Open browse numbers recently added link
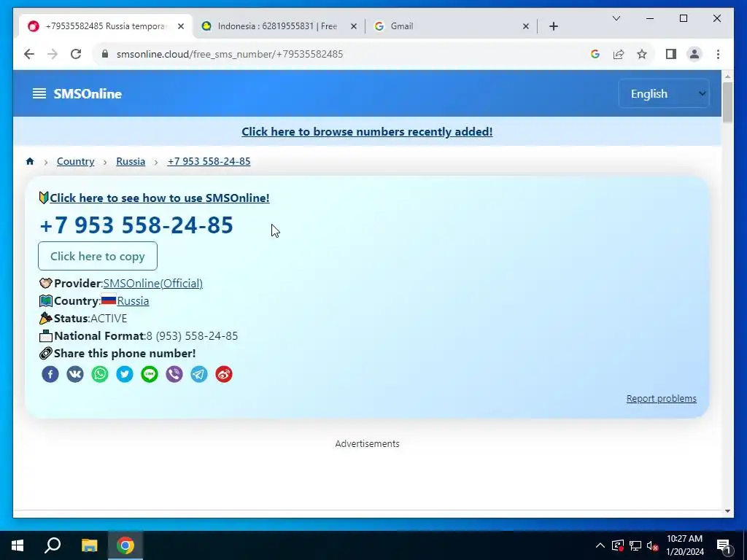Screen dimensions: 747x560 coord(367,132)
